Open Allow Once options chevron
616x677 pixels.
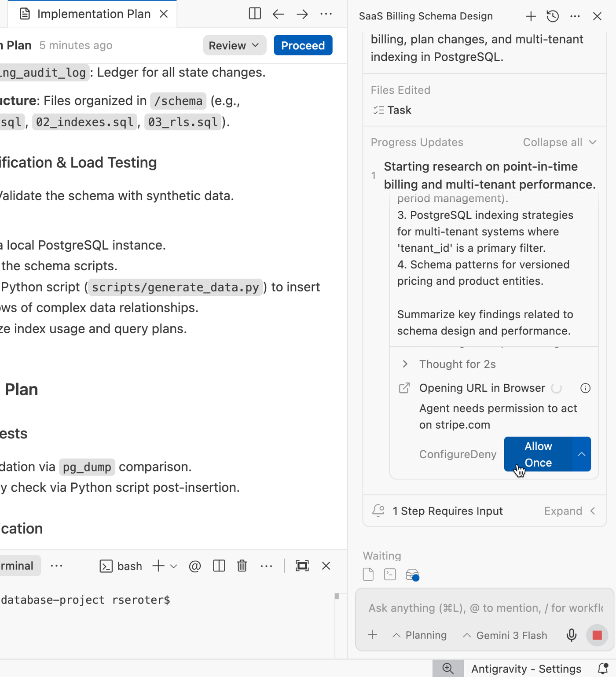(x=581, y=454)
